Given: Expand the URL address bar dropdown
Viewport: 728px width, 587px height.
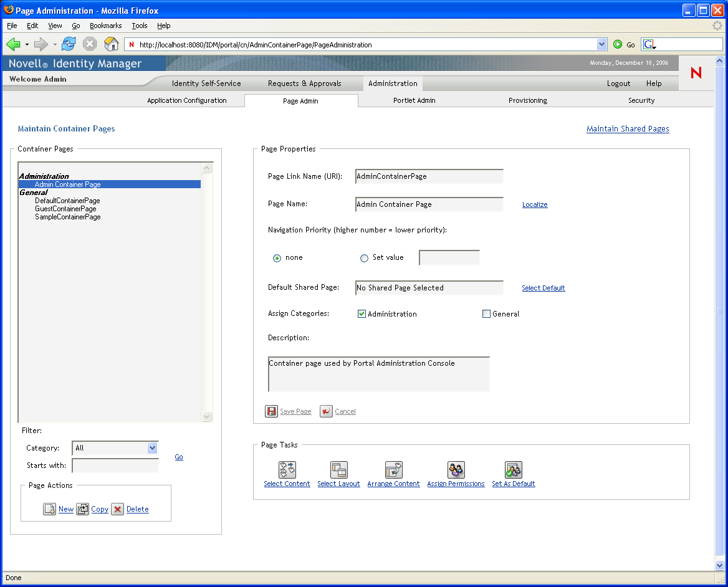Looking at the screenshot, I should click(x=601, y=44).
